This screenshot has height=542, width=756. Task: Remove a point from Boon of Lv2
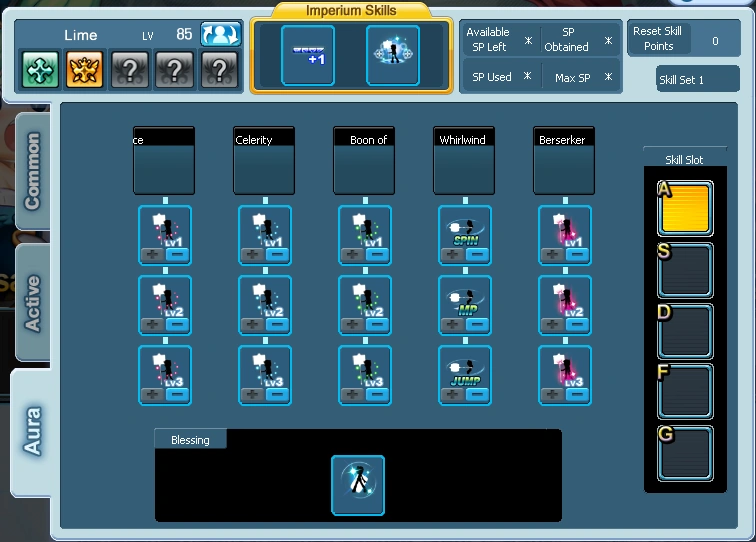pos(378,325)
